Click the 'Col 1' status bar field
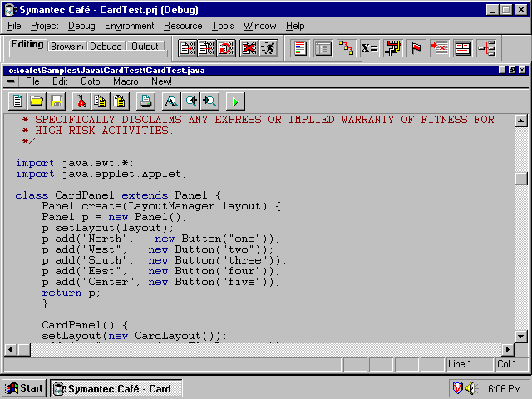 click(512, 364)
